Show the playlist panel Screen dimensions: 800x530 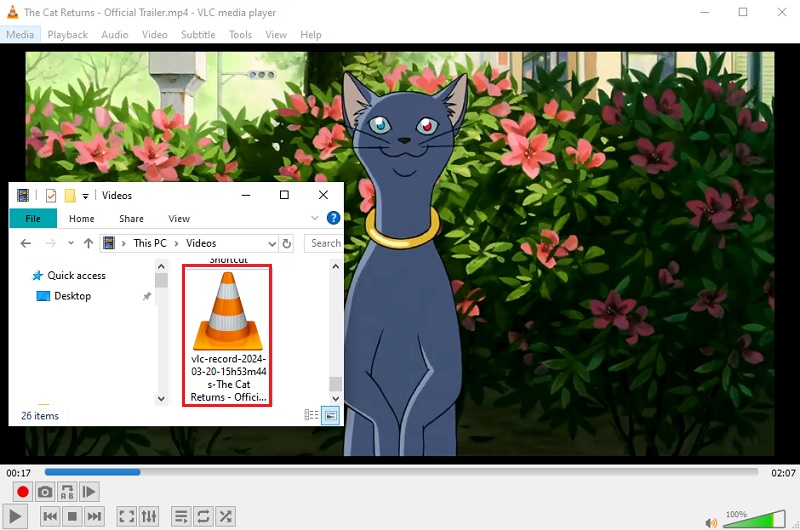tap(181, 516)
